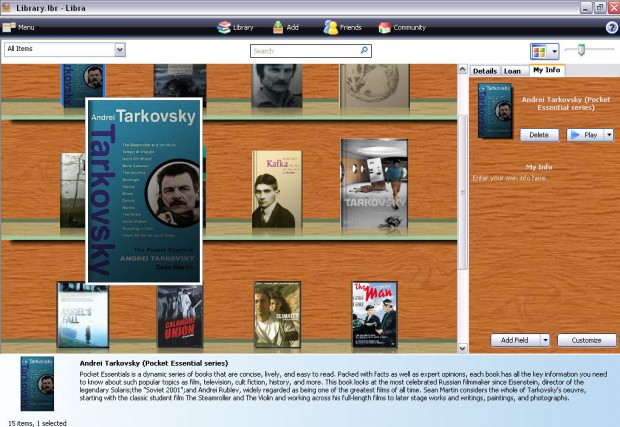Select the My Info tab
This screenshot has height=427, width=620.
tap(546, 70)
